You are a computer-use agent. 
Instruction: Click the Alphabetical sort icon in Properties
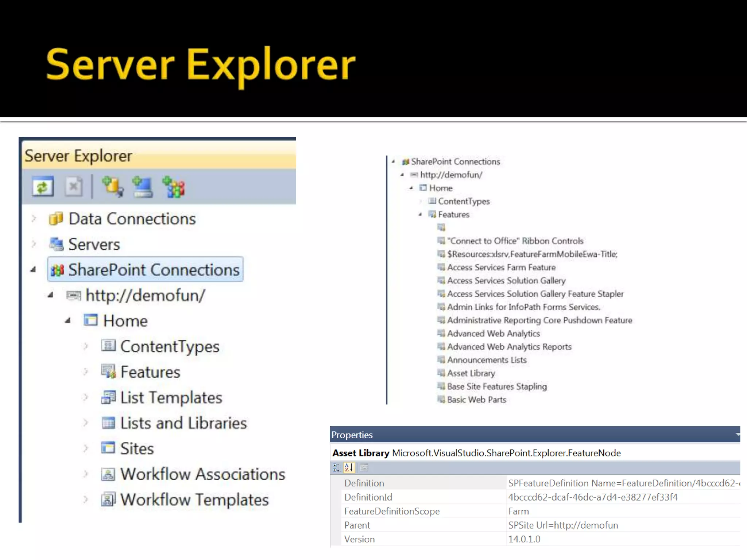tap(349, 467)
